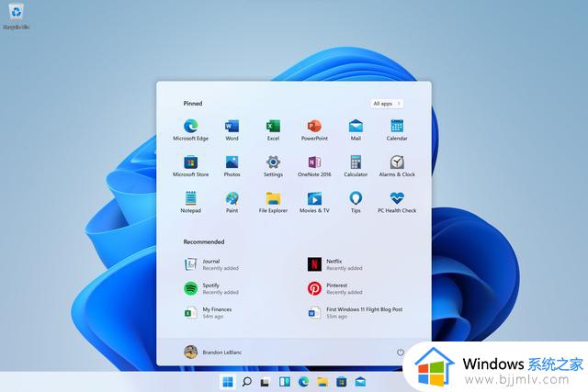This screenshot has height=392, width=588.
Task: Open Notepad from pinned apps
Action: click(x=190, y=202)
